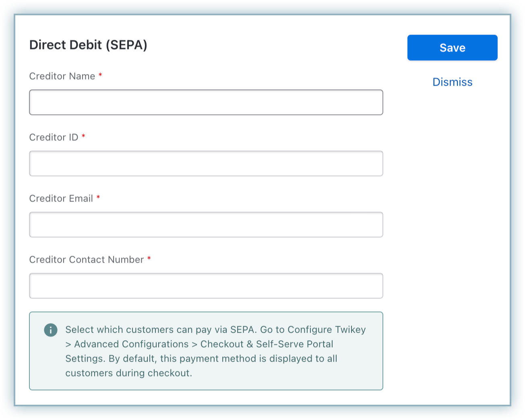Click the blue Save button
525x420 pixels.
pyautogui.click(x=452, y=48)
